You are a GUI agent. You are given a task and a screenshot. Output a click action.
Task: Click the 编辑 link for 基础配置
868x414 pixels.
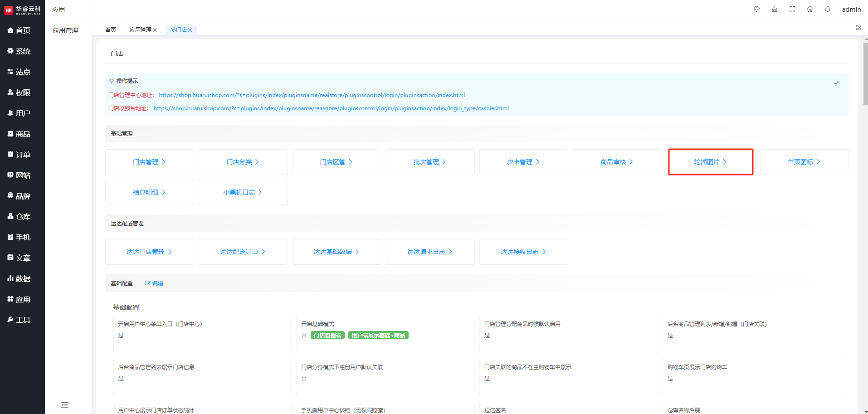tap(154, 283)
